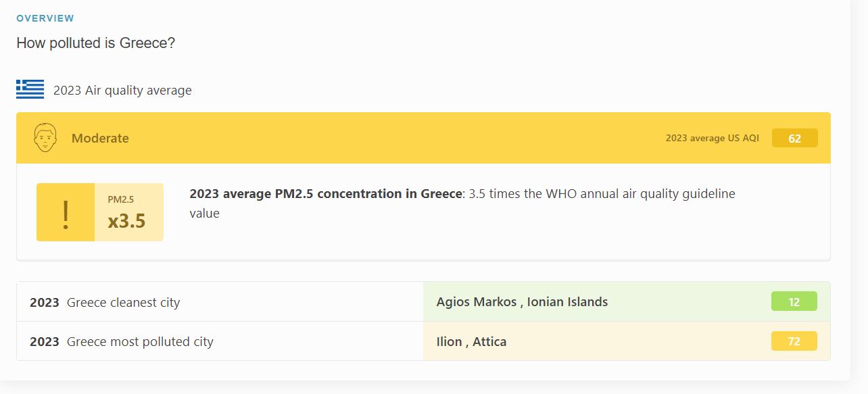
Task: Select the Greece most polluted city row
Action: click(x=423, y=341)
